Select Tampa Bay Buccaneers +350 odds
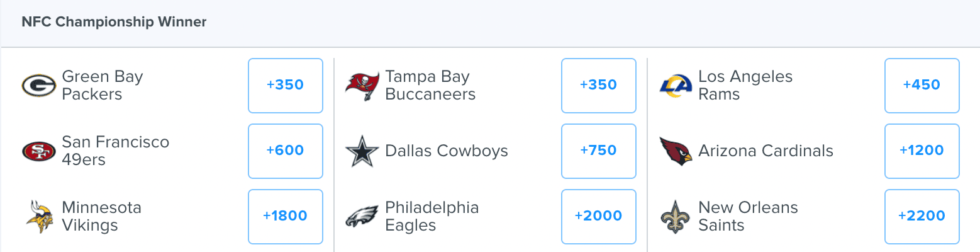Screen dimensions: 980x252 [x=599, y=85]
